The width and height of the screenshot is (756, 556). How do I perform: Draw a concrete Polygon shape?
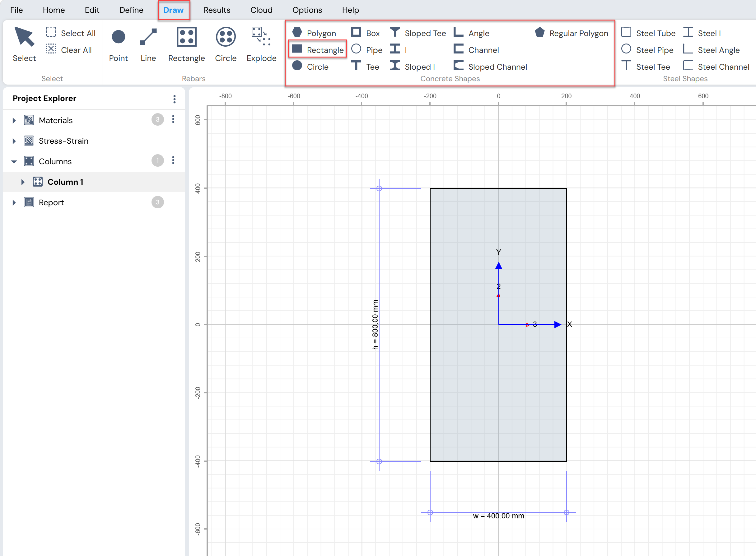point(314,33)
